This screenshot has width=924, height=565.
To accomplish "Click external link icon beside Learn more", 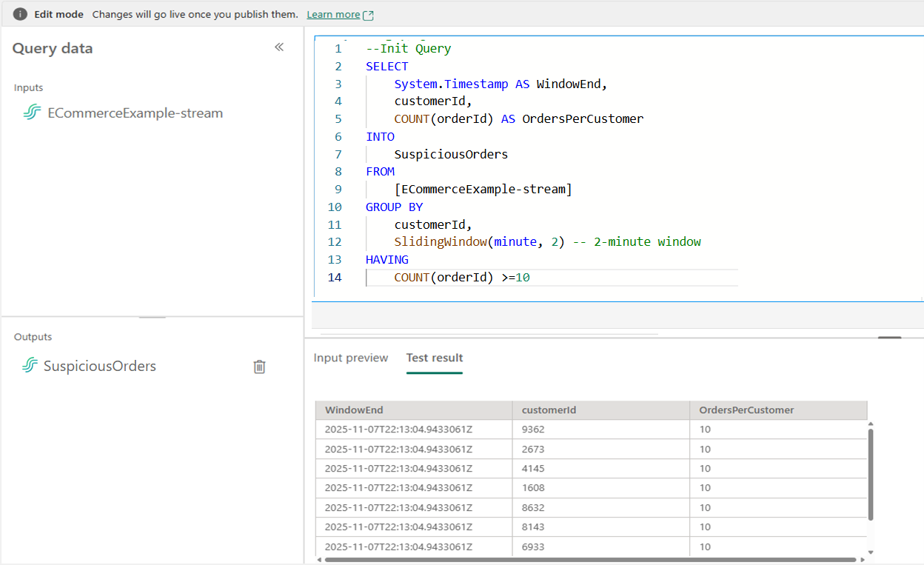I will [x=369, y=15].
